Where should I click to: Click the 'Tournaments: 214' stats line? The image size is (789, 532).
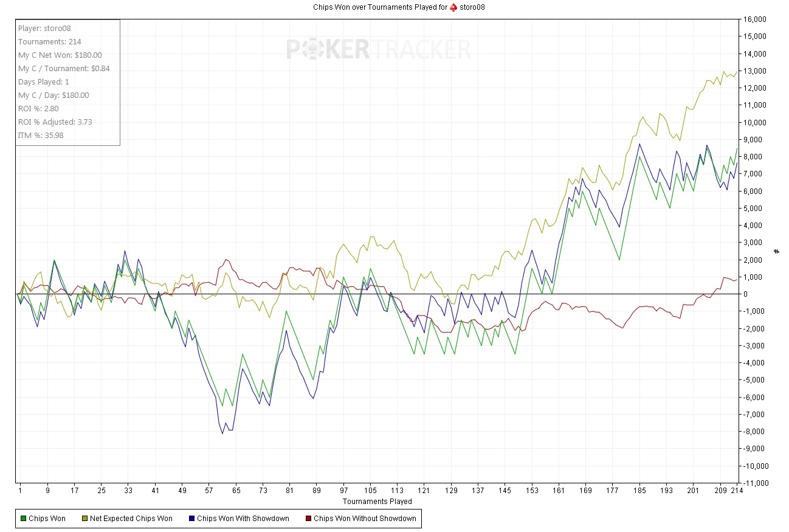[x=50, y=42]
